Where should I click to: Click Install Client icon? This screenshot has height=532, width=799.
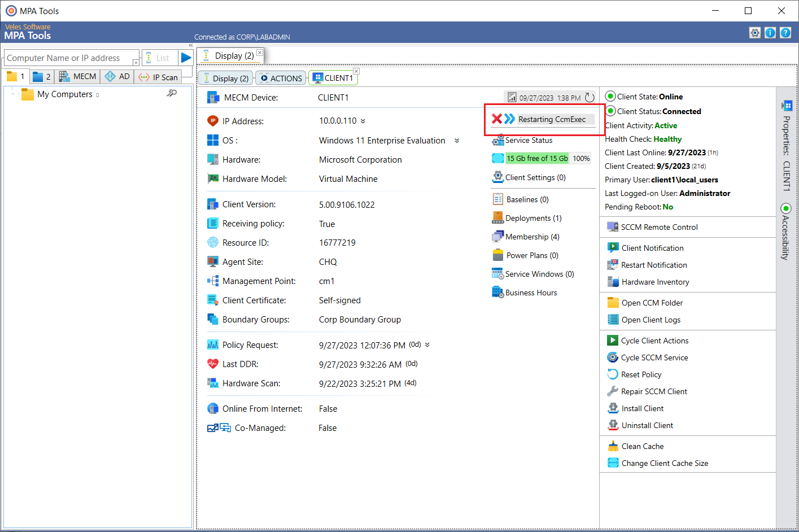[x=613, y=408]
